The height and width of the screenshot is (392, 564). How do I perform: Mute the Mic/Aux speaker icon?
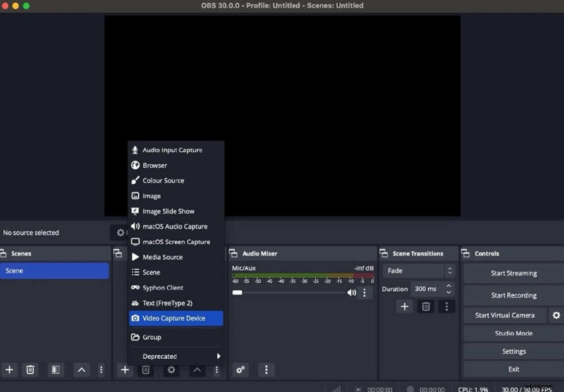[352, 293]
